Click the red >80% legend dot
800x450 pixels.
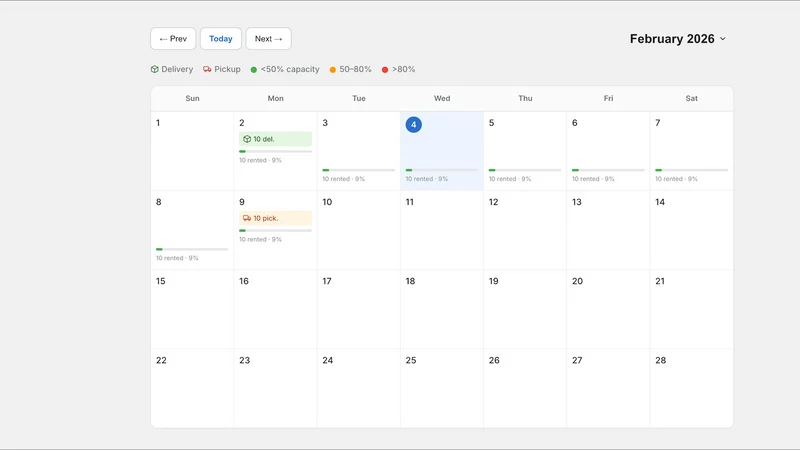385,69
